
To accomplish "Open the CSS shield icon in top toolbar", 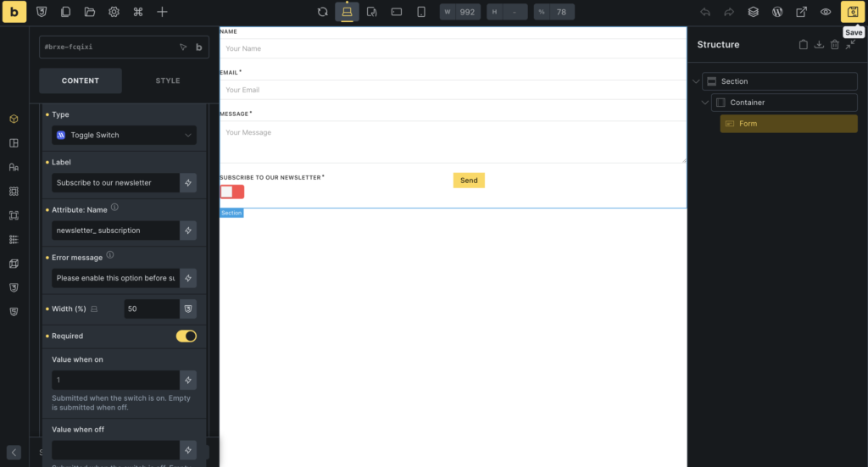I will (42, 12).
